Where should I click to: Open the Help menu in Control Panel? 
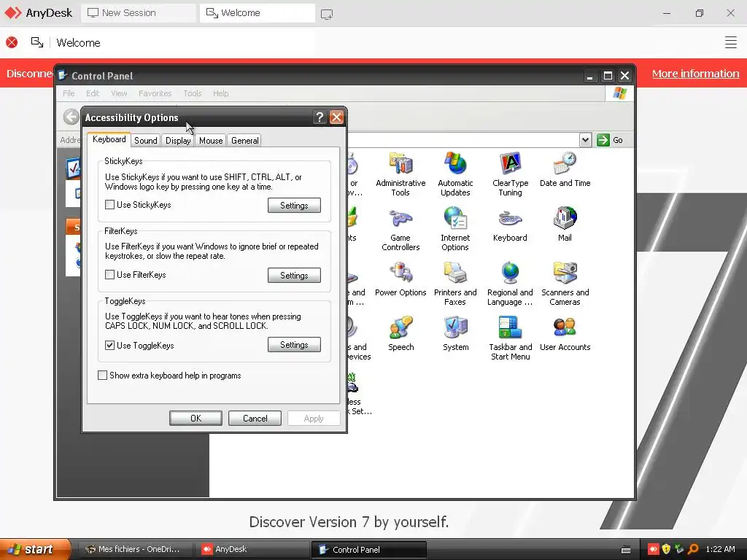click(220, 93)
